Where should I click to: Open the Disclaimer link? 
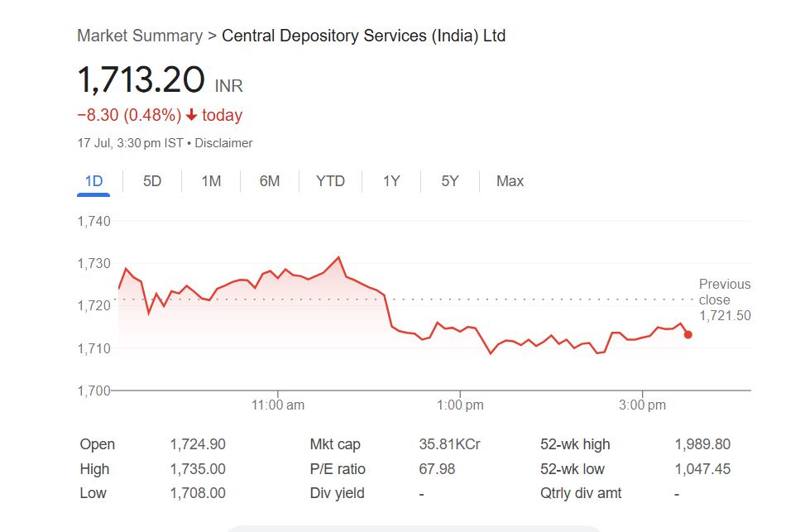(x=223, y=143)
